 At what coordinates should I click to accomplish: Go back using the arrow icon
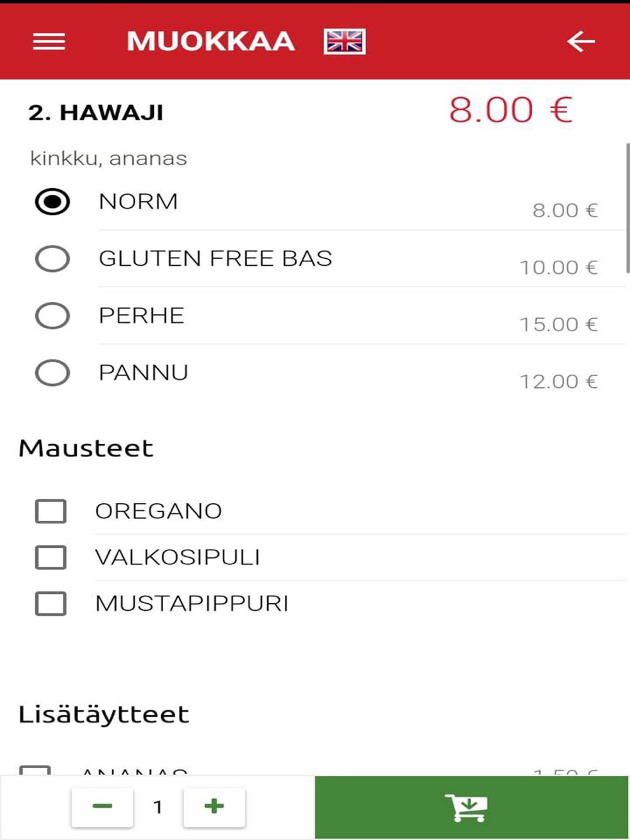click(580, 42)
